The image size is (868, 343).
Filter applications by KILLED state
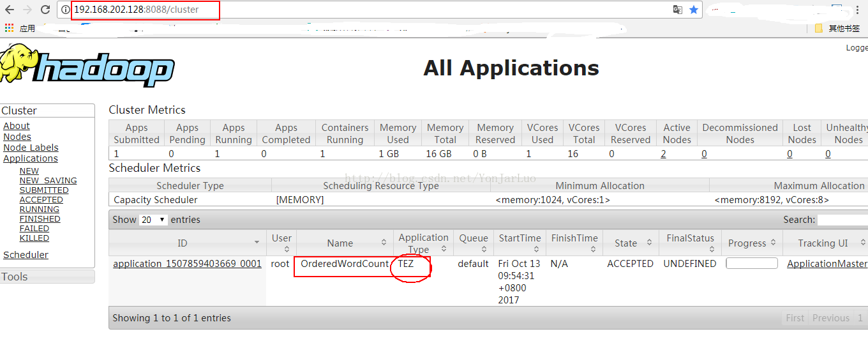tap(34, 238)
